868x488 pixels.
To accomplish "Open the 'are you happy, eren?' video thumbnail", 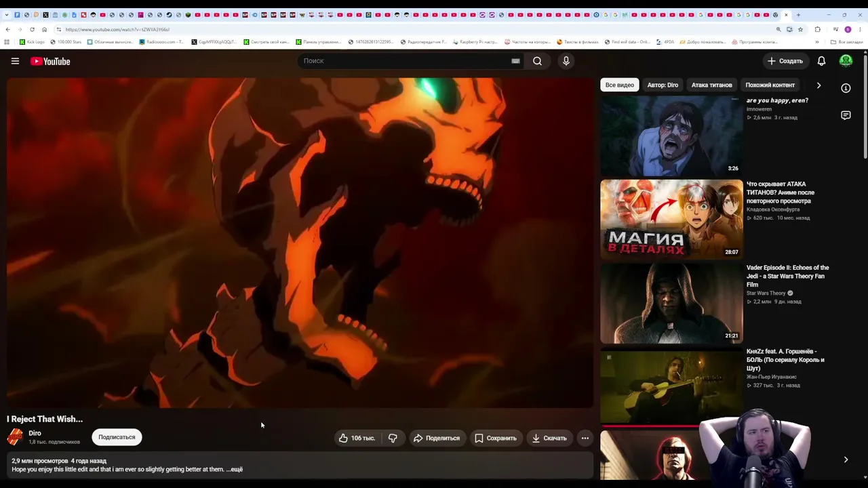I will coord(671,136).
